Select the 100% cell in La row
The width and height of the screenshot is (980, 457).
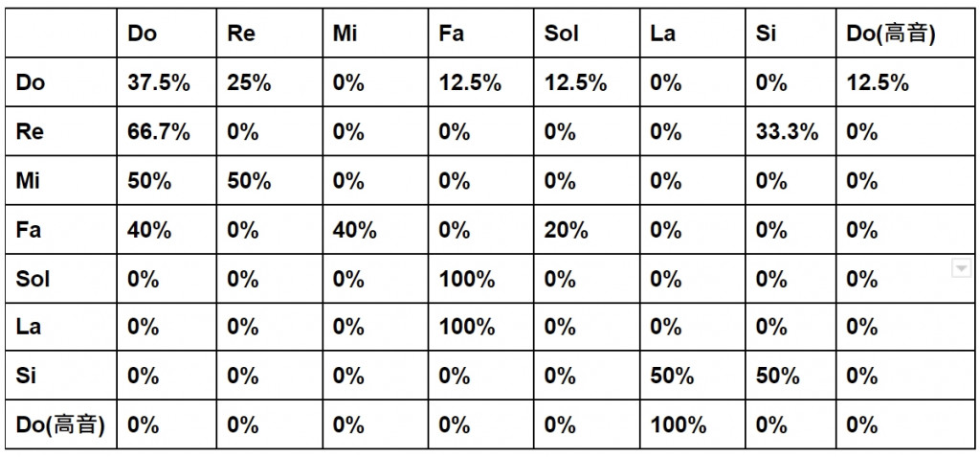[x=481, y=326]
